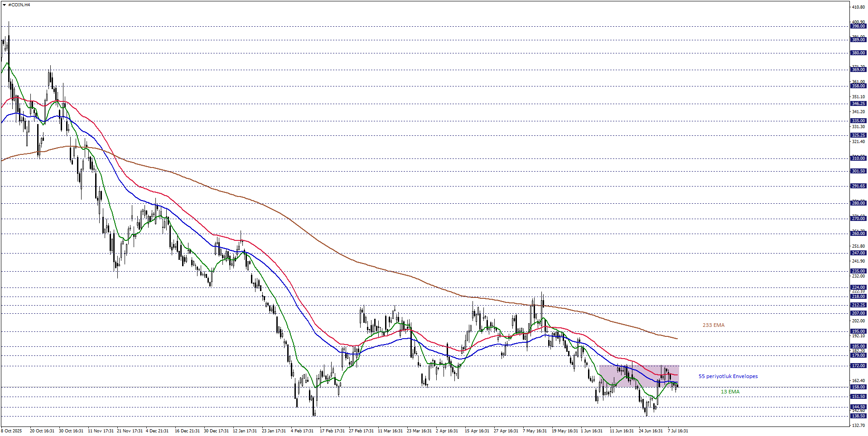Click the 4 Feb 17:31 date label
The width and height of the screenshot is (868, 436).
click(302, 431)
